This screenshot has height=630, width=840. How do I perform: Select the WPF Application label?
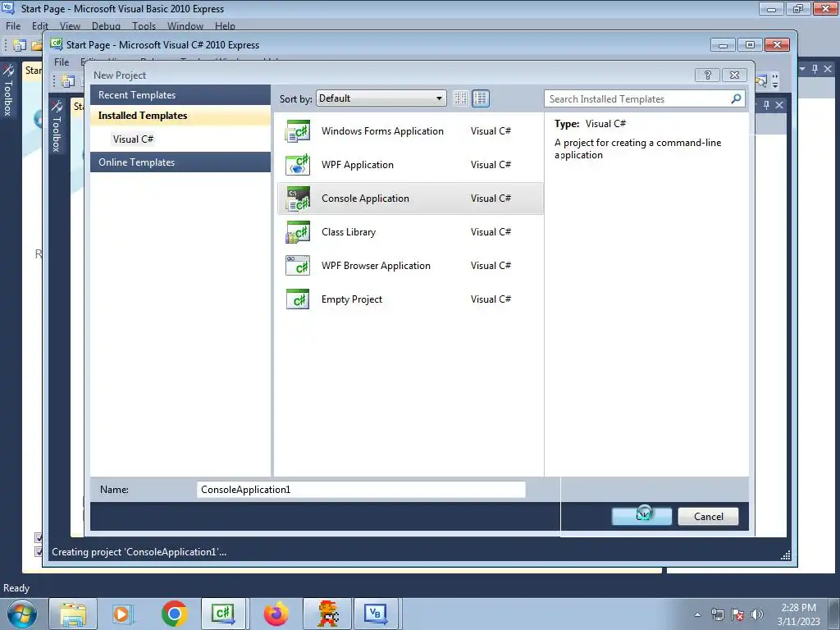[x=358, y=165]
